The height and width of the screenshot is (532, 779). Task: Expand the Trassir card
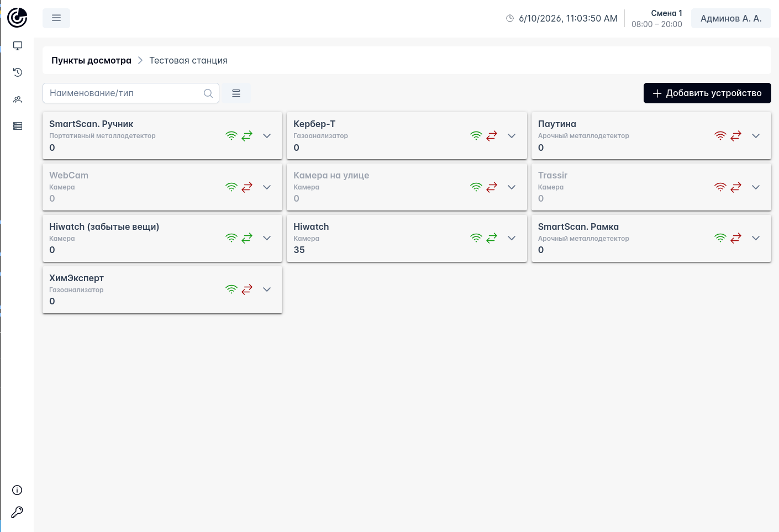[x=756, y=187]
